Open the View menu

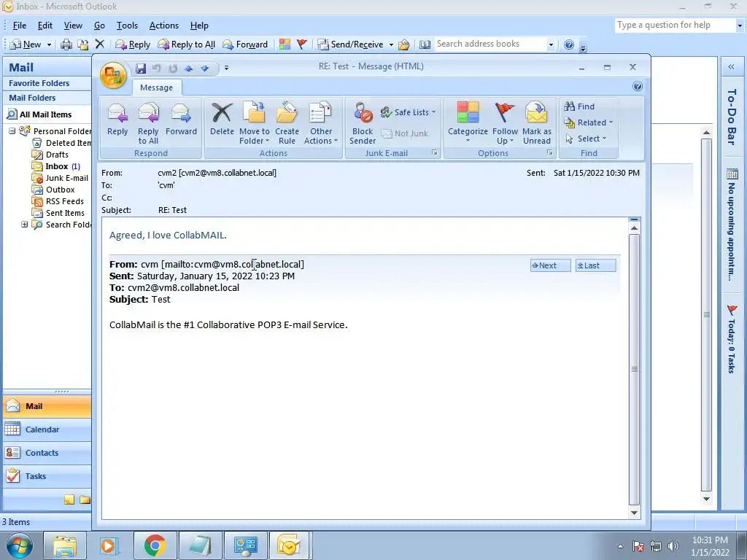(x=73, y=26)
